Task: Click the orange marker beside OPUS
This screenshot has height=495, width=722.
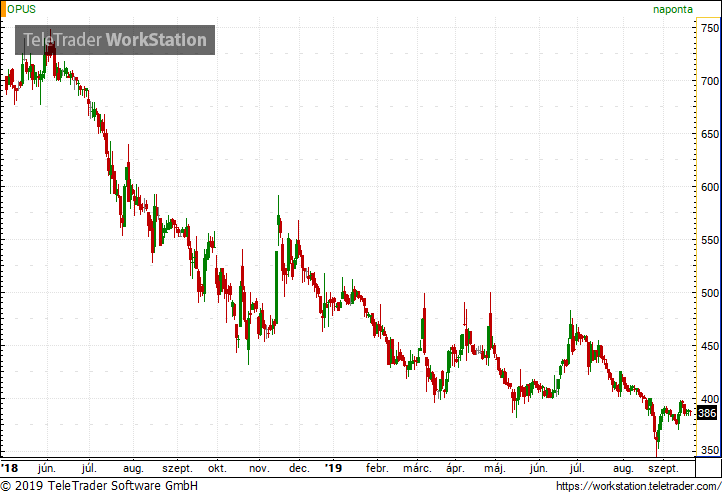Action: (3, 10)
